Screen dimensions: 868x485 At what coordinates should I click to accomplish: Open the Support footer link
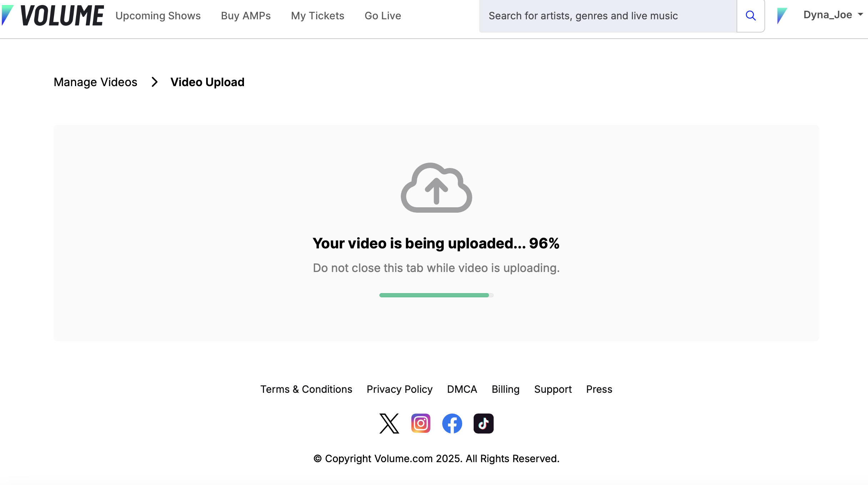pos(553,389)
